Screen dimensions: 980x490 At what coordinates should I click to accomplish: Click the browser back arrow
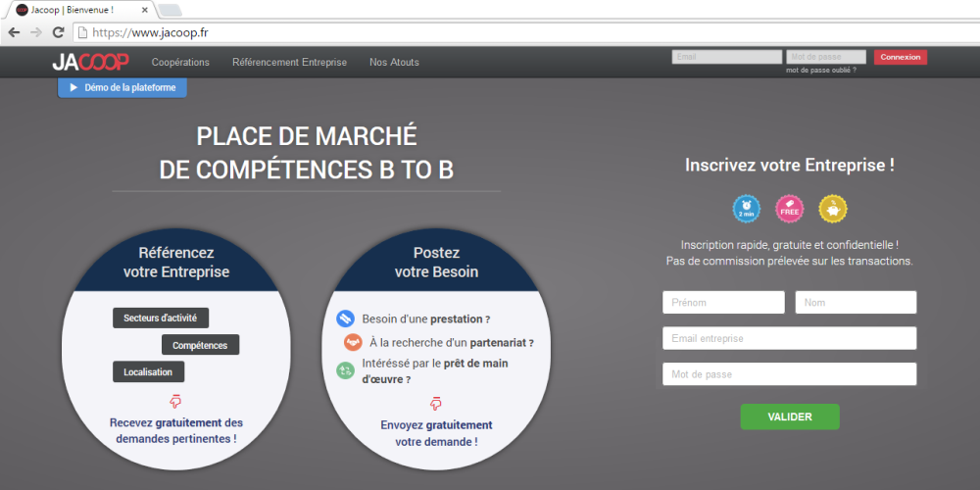coord(14,33)
